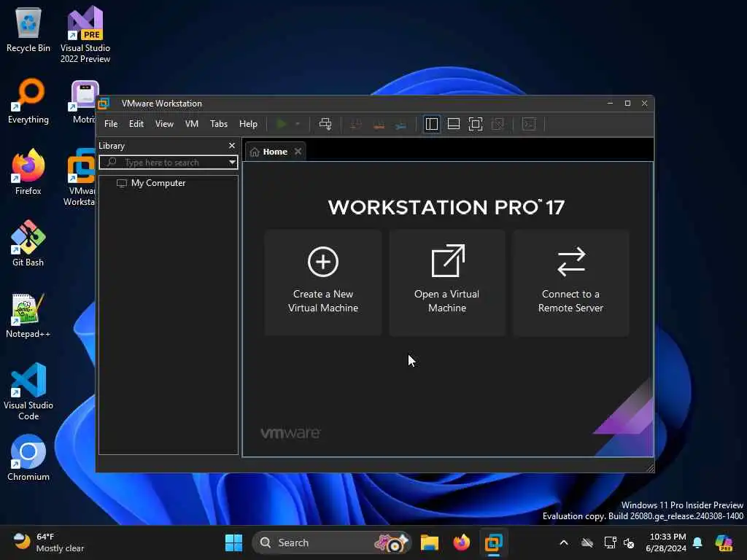The width and height of the screenshot is (747, 560).
Task: Open the File menu
Action: [x=111, y=124]
